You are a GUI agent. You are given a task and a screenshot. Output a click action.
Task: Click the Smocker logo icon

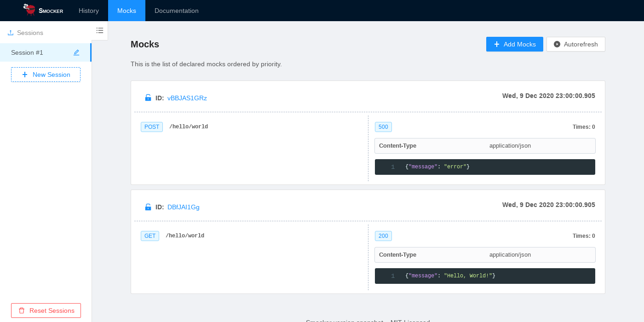pyautogui.click(x=30, y=10)
